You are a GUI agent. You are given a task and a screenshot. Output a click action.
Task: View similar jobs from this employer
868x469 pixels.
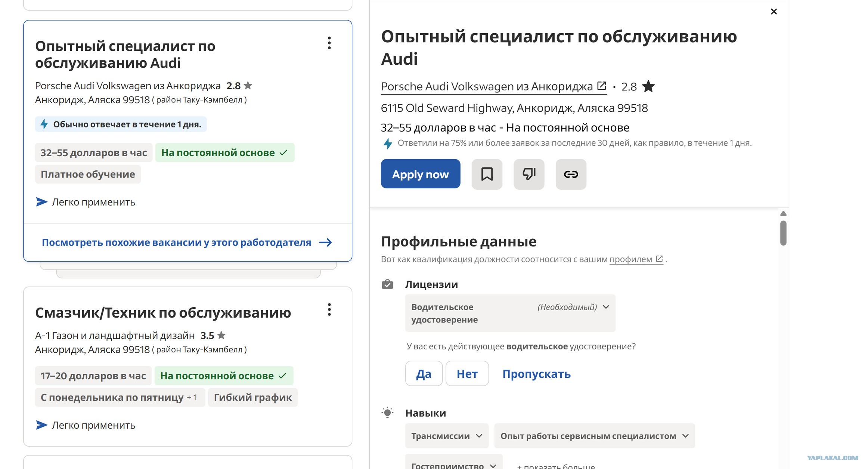(176, 243)
